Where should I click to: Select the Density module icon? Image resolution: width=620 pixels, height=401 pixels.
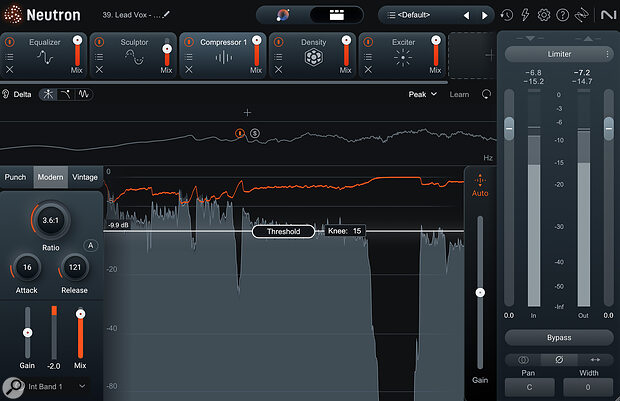(x=314, y=58)
